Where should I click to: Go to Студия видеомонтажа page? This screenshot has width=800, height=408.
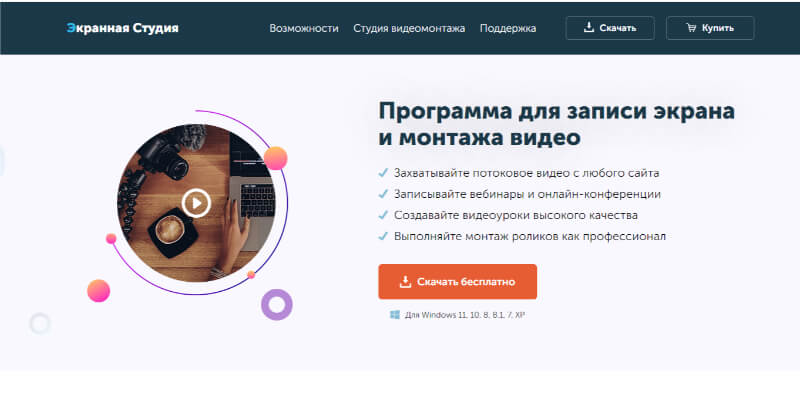tap(409, 29)
